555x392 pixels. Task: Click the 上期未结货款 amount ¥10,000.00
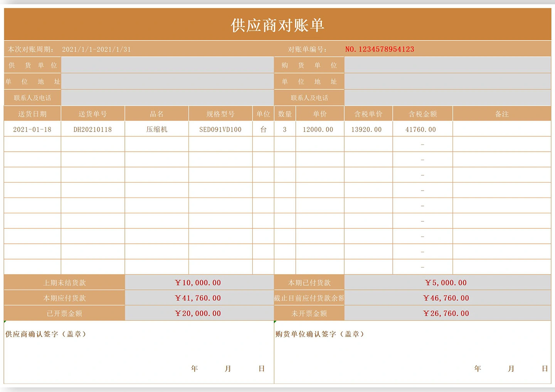point(198,283)
